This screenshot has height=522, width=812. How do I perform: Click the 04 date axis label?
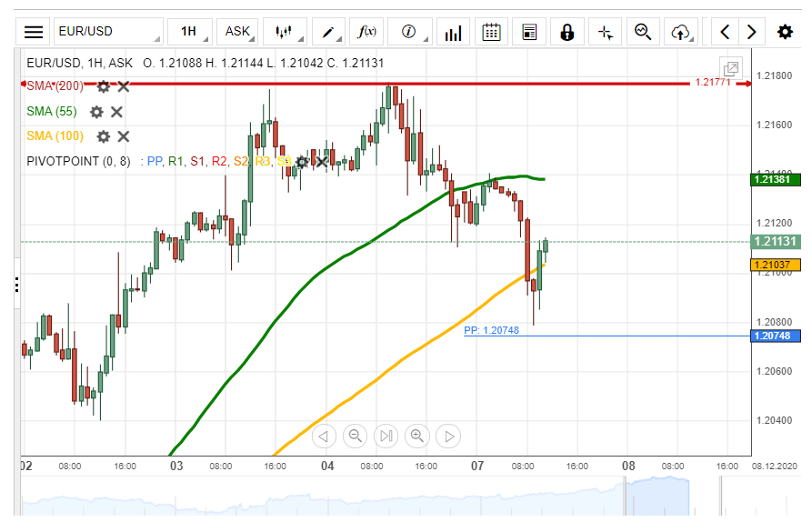tap(327, 466)
